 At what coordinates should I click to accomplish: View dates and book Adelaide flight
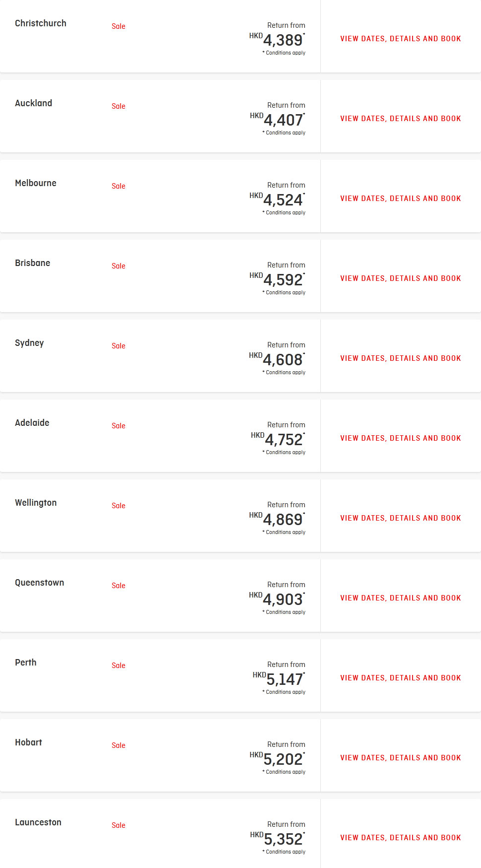[401, 438]
